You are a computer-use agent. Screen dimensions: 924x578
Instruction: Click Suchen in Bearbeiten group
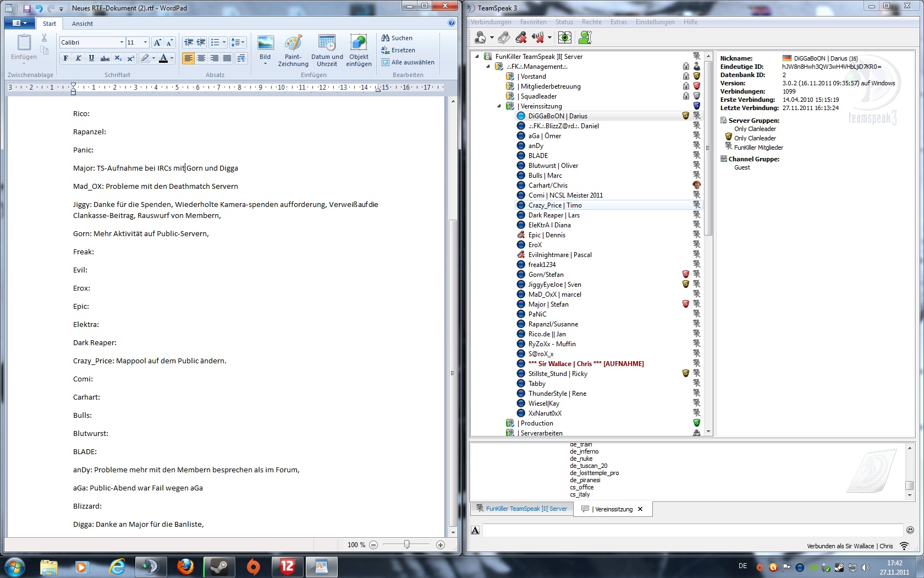click(x=397, y=38)
